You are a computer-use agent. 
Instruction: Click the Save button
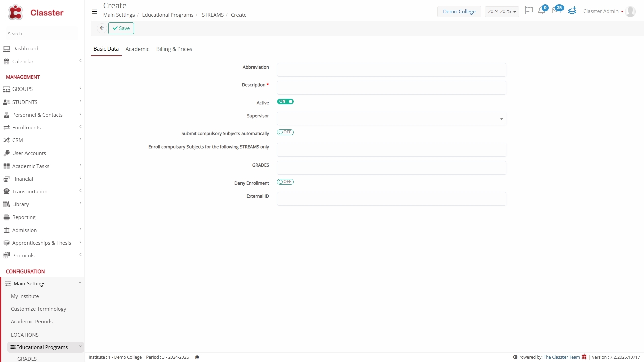click(x=121, y=28)
